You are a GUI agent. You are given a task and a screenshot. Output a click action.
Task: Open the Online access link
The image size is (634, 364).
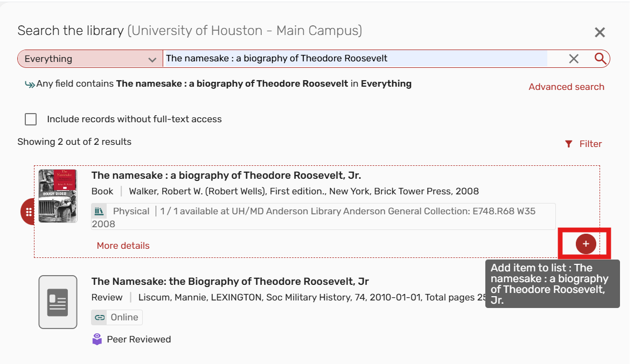coord(117,317)
